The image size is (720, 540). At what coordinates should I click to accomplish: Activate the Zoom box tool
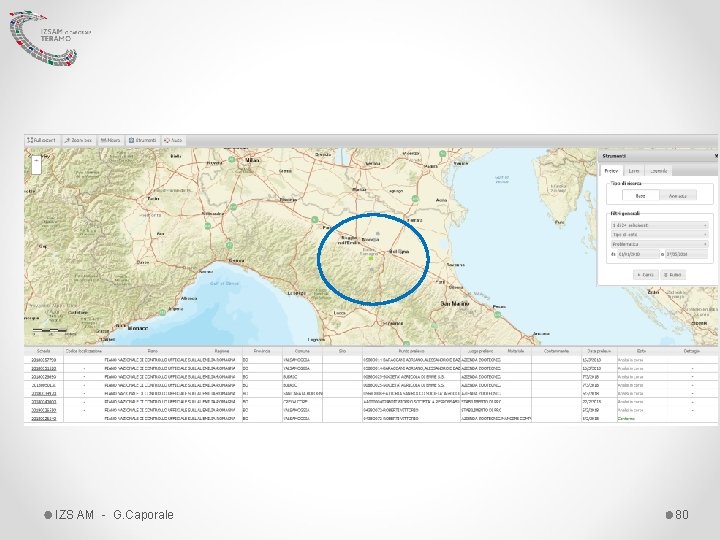pyautogui.click(x=78, y=140)
